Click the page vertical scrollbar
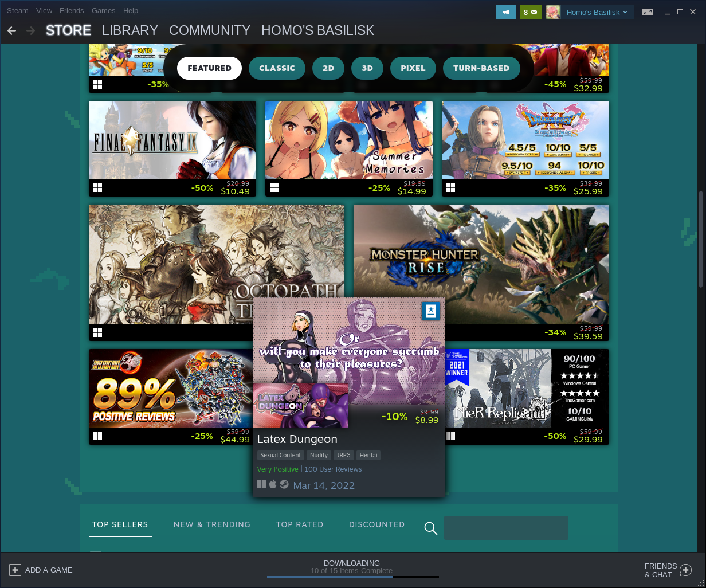This screenshot has width=706, height=588. 701,240
